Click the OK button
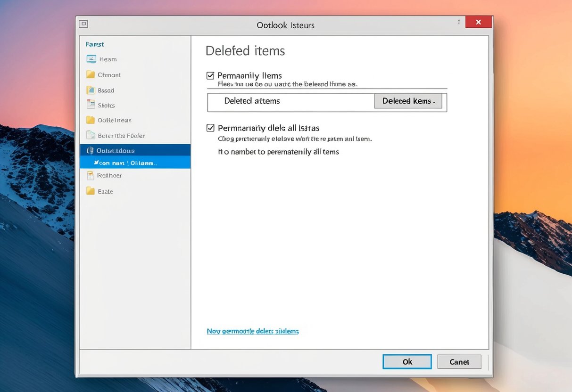Image resolution: width=572 pixels, height=392 pixels. tap(407, 361)
